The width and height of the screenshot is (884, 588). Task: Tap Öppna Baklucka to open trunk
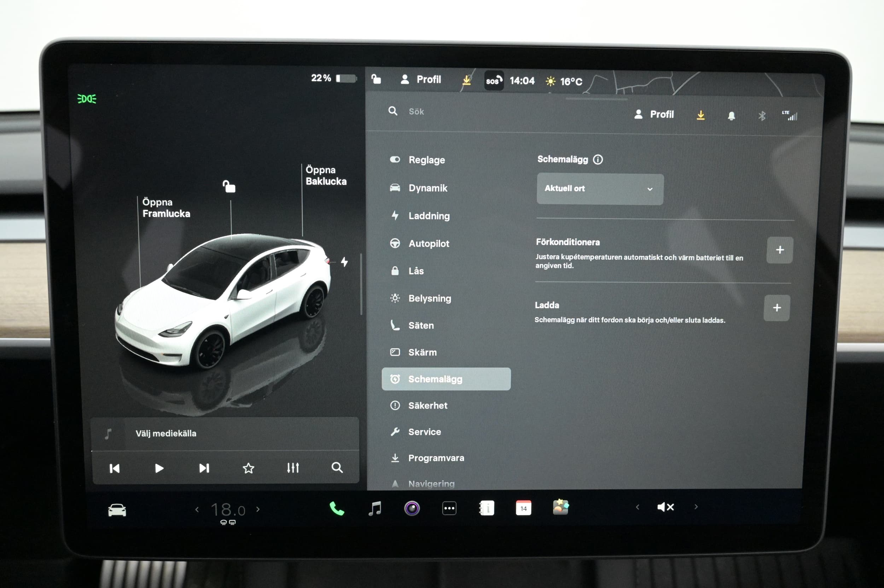326,175
